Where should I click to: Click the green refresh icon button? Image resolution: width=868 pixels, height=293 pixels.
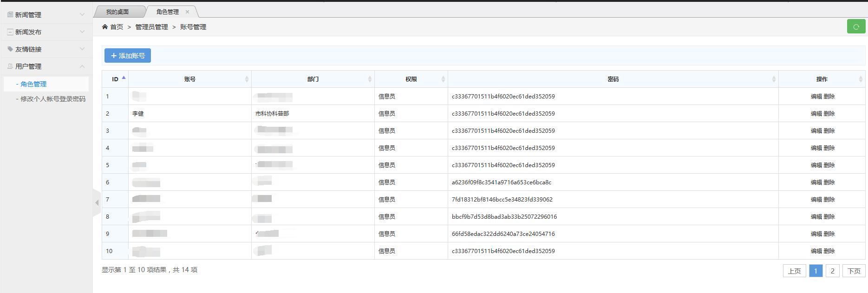(x=856, y=27)
